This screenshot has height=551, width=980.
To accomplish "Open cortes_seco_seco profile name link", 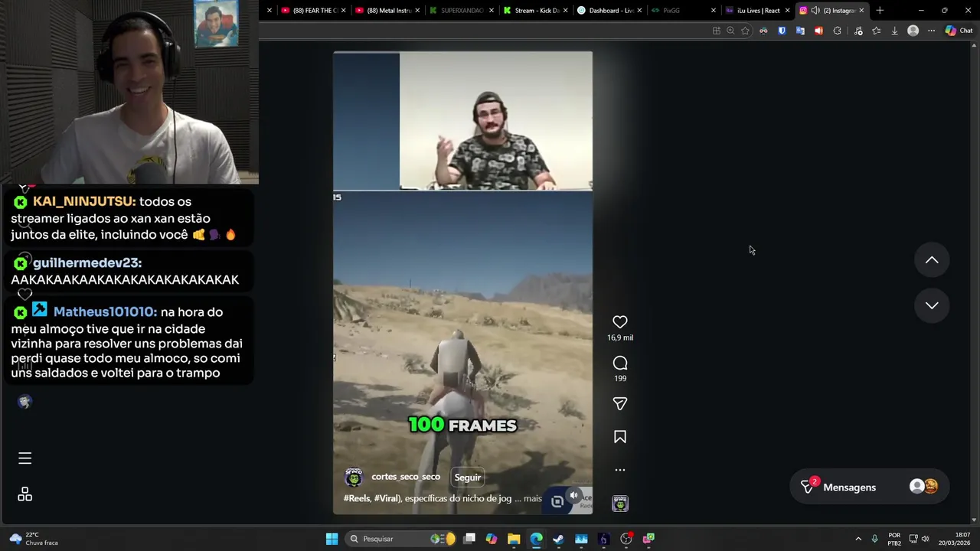I will pyautogui.click(x=406, y=477).
